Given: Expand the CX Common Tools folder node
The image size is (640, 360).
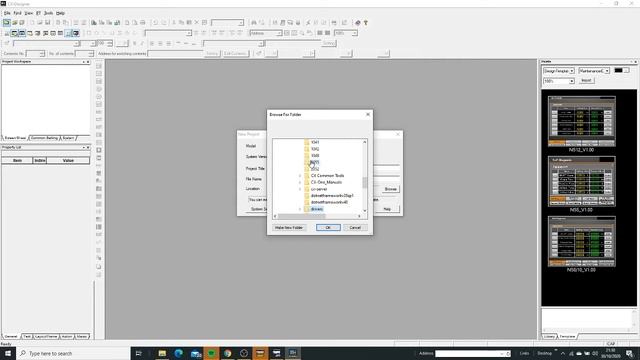Looking at the screenshot, I should click(x=300, y=176).
